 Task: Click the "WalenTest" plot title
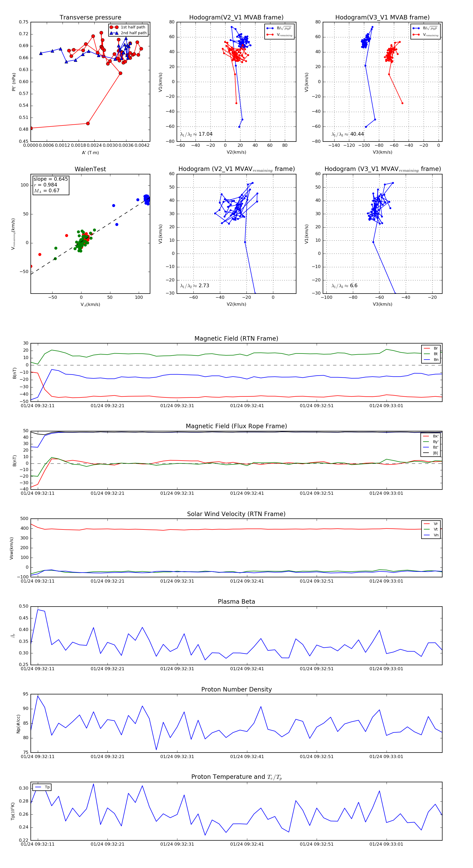click(x=90, y=169)
